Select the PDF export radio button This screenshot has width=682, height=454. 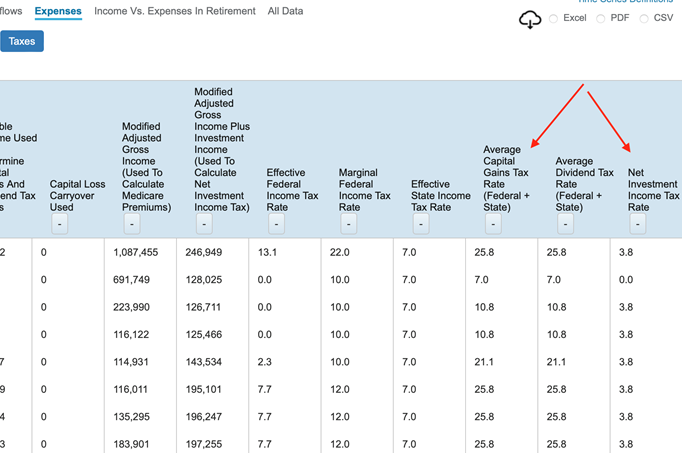click(601, 19)
